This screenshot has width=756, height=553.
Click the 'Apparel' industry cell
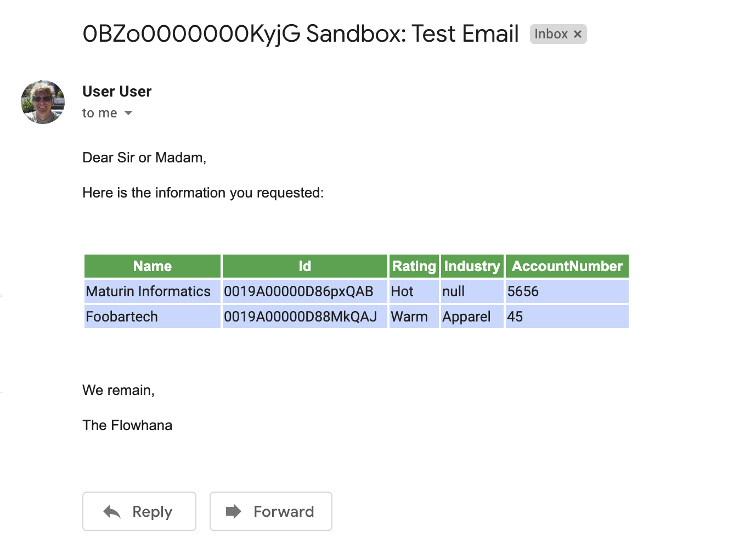[467, 317]
